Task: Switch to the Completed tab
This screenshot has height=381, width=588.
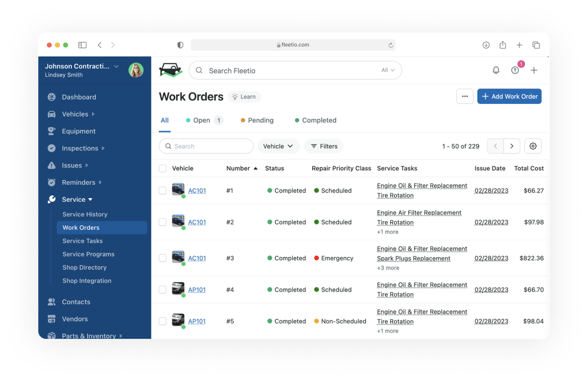Action: 316,120
